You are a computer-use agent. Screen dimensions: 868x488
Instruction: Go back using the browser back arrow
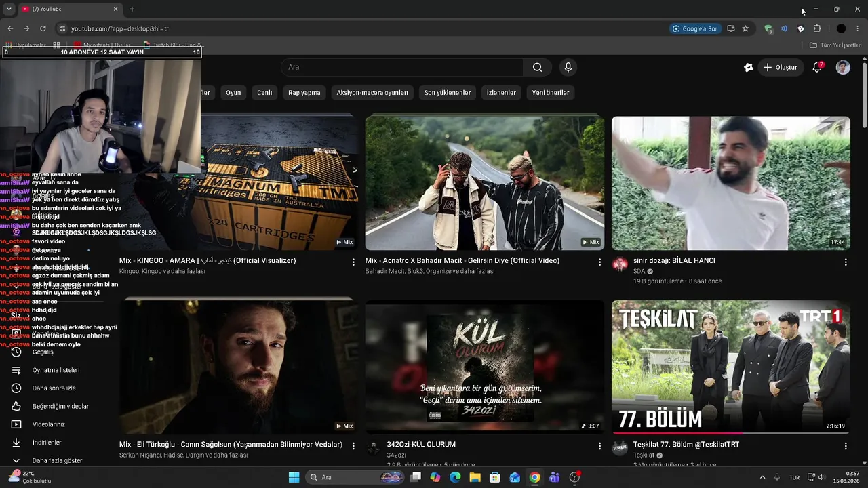(x=10, y=28)
